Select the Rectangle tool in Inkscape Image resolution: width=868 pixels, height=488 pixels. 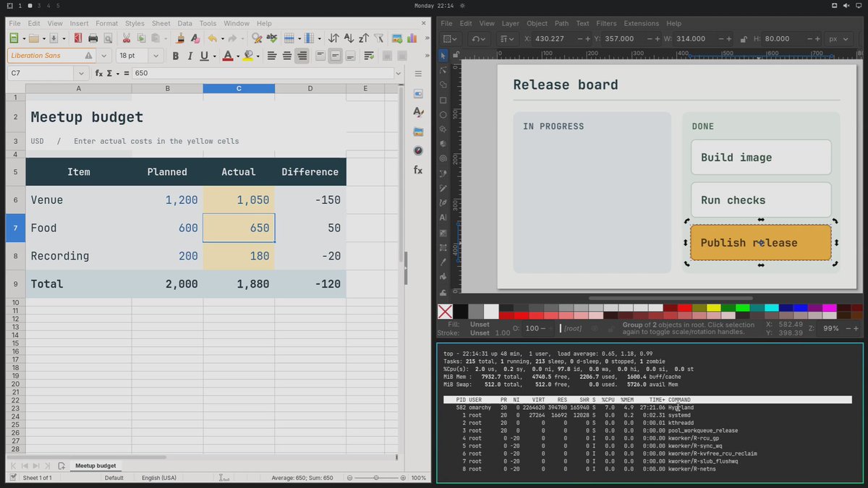click(443, 100)
